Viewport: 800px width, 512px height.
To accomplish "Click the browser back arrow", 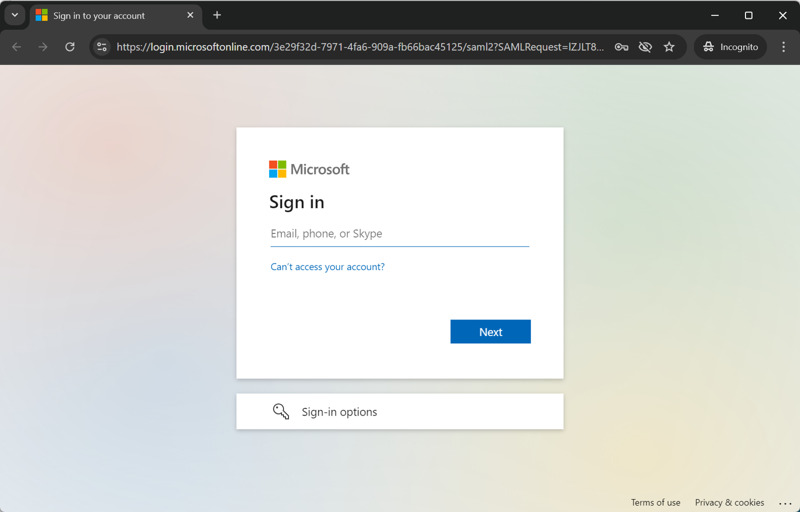I will click(16, 47).
